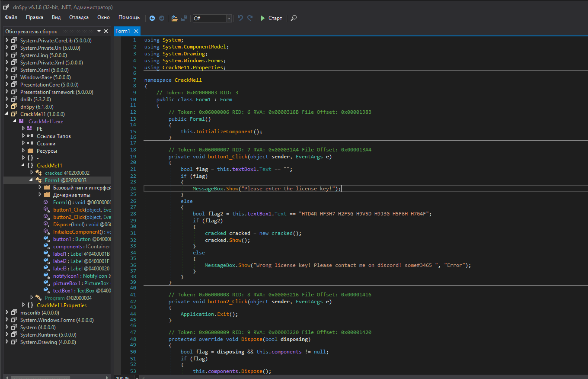Collapse the Form1 @02000003 class node

coord(31,180)
